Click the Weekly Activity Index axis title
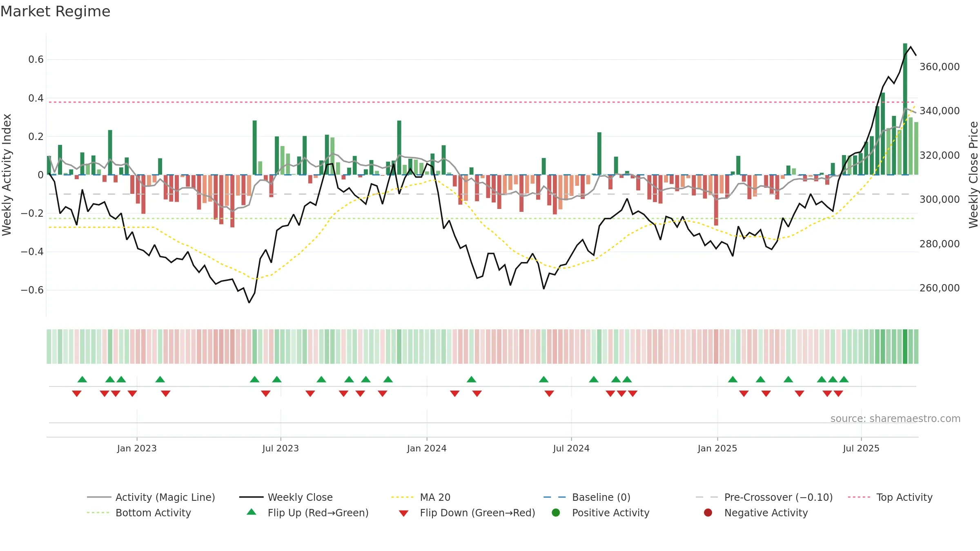Screen dimensions: 980x551 tap(7, 175)
